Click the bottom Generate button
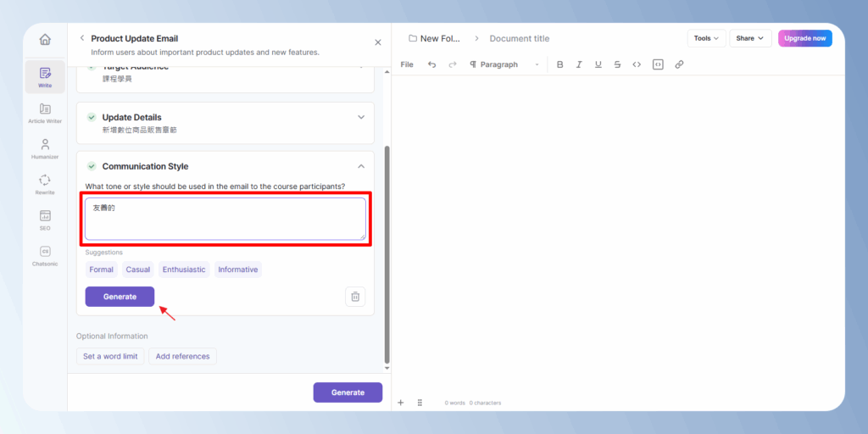Screen dimensions: 868x434 [348, 392]
